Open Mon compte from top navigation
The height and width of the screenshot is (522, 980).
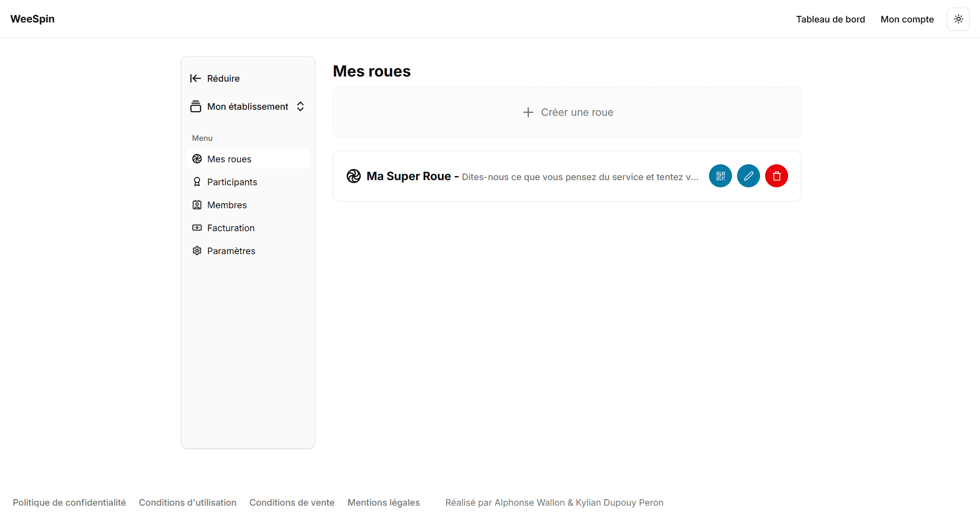click(907, 19)
